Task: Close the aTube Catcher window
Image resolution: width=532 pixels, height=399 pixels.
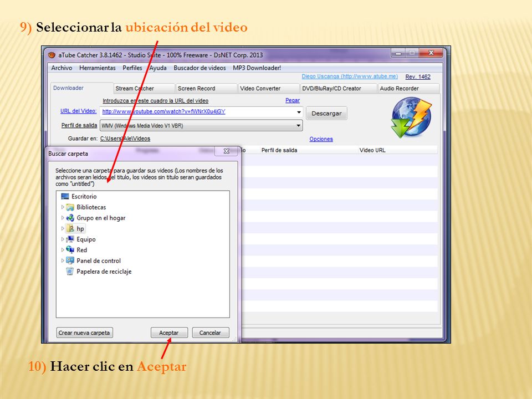Action: tap(431, 53)
